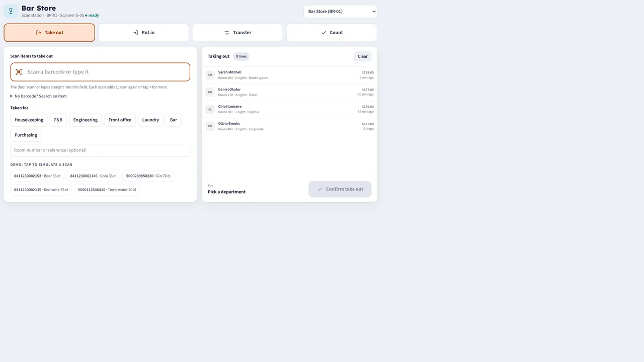This screenshot has height=362, width=644.
Task: Click Olivia Brooks' OB avatar badge
Action: pyautogui.click(x=210, y=126)
